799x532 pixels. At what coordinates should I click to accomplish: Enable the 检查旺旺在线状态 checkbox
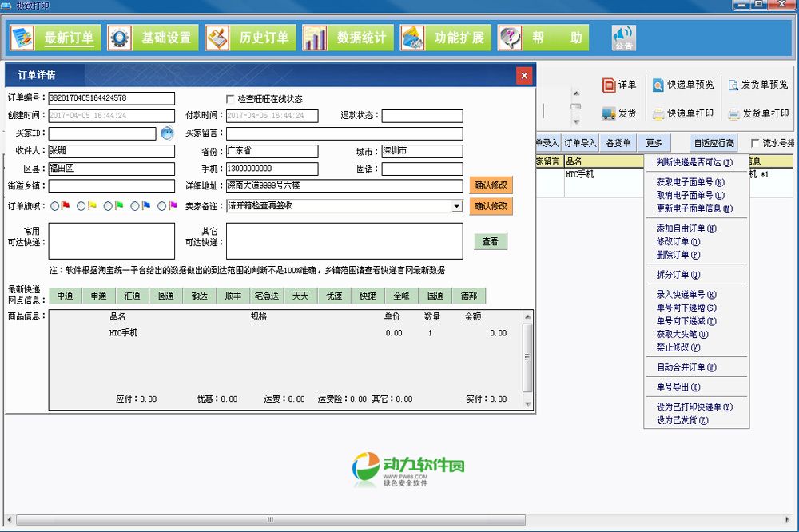(230, 99)
